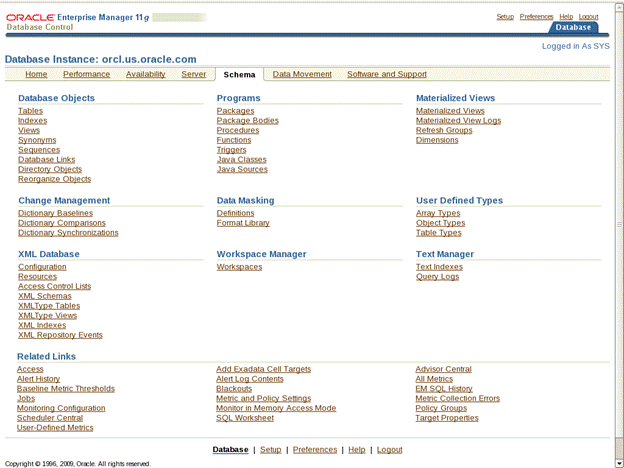Viewport: 624px width, 468px height.
Task: Open the Format Library link
Action: tap(243, 223)
